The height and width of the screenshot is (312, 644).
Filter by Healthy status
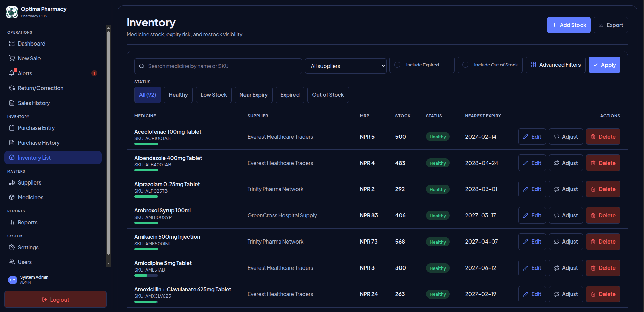(178, 95)
